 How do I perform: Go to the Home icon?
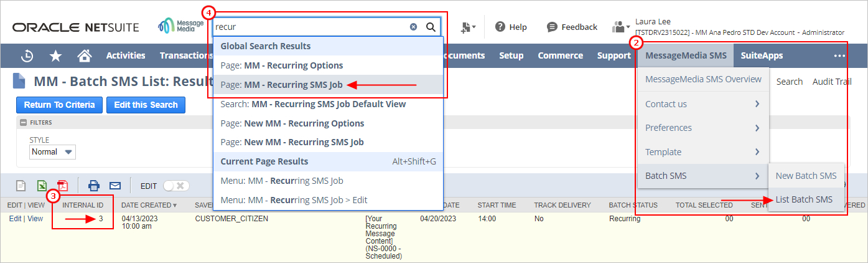tap(85, 56)
